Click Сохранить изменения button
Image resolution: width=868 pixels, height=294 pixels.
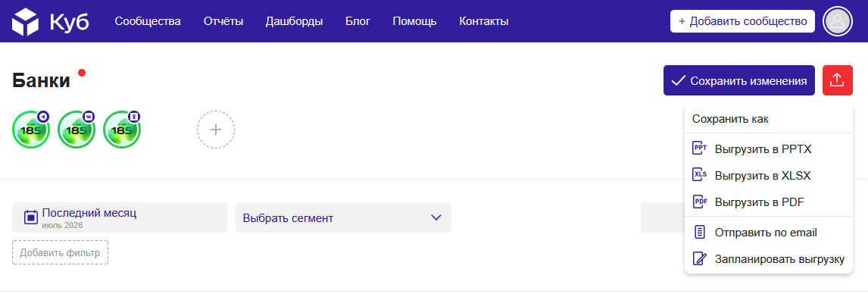click(739, 81)
